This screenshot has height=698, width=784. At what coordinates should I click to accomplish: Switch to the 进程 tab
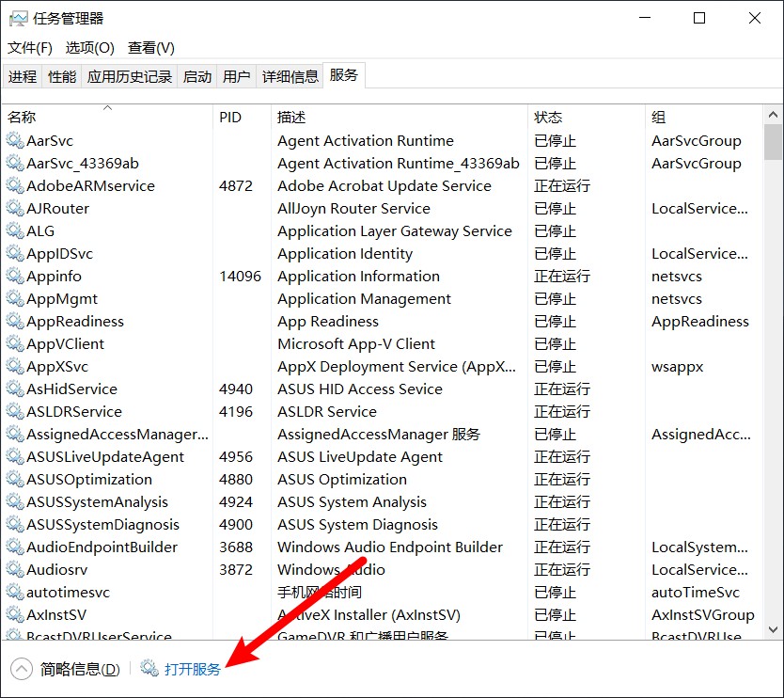23,76
